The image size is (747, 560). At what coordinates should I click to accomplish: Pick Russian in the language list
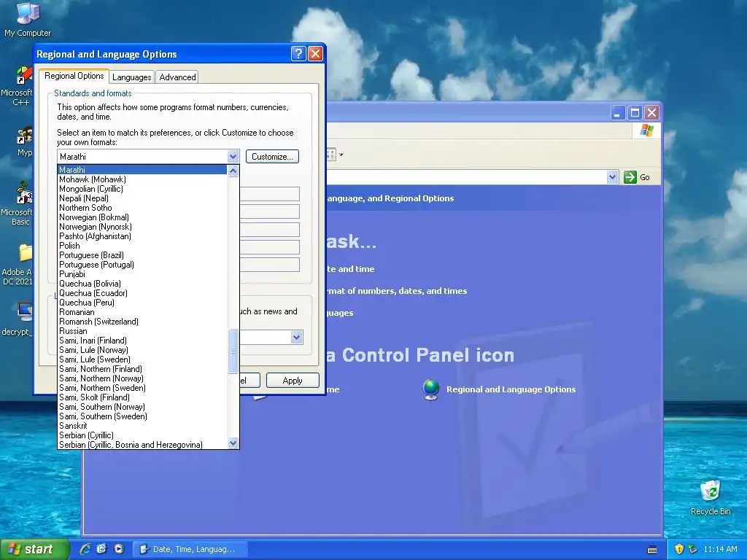[x=142, y=331]
